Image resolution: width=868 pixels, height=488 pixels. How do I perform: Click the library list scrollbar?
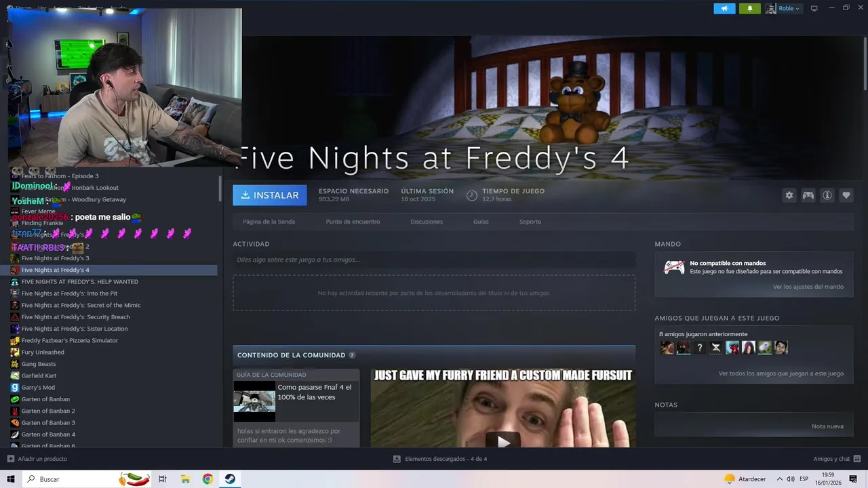coord(220,188)
